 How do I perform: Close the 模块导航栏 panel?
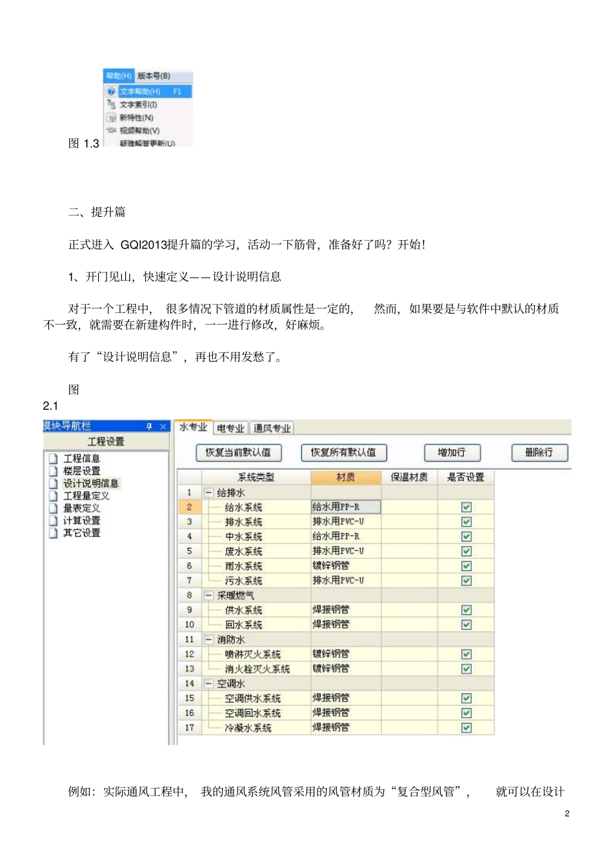[x=163, y=426]
